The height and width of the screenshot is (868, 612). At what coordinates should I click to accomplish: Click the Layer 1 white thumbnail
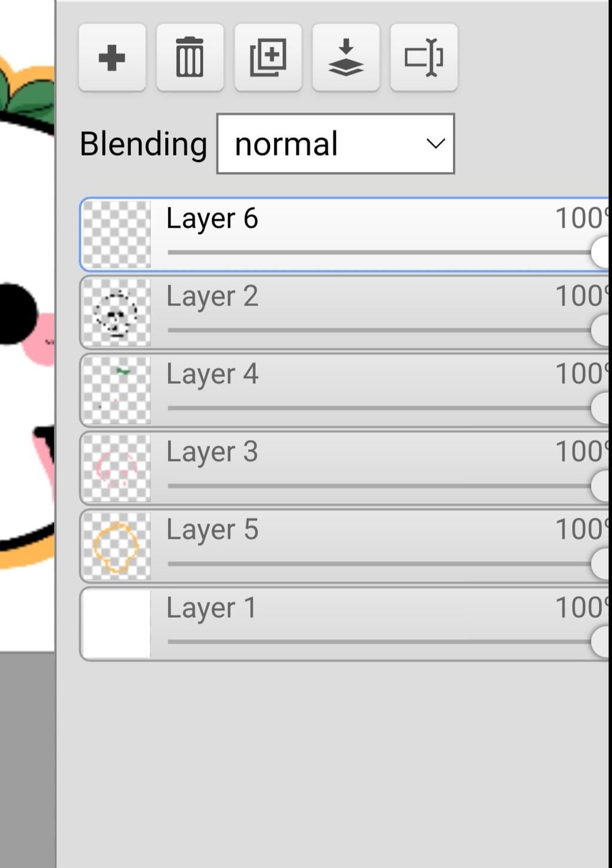[x=116, y=624]
